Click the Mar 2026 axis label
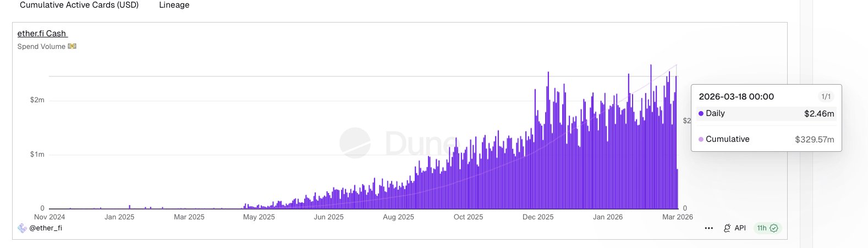 [678, 217]
